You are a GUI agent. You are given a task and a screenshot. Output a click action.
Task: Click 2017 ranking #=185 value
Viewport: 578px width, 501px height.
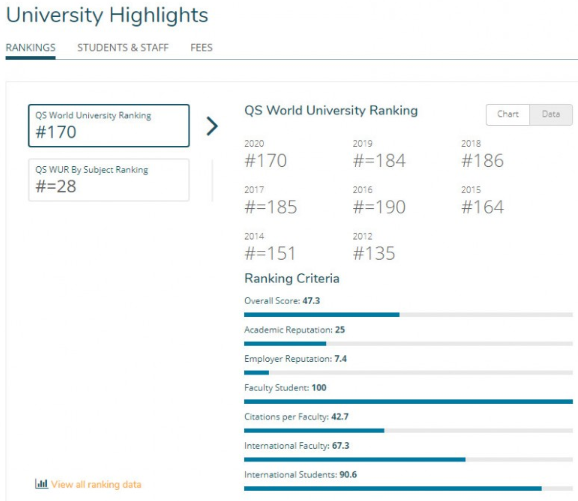pyautogui.click(x=271, y=207)
